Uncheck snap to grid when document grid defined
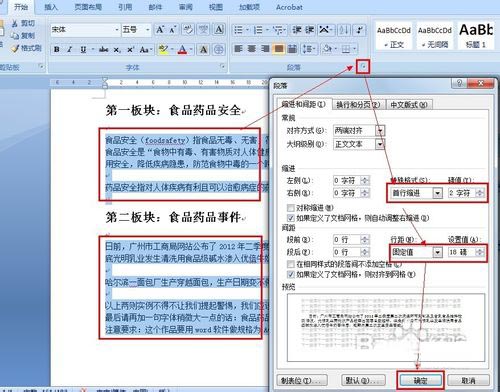500x392 pixels. click(291, 274)
